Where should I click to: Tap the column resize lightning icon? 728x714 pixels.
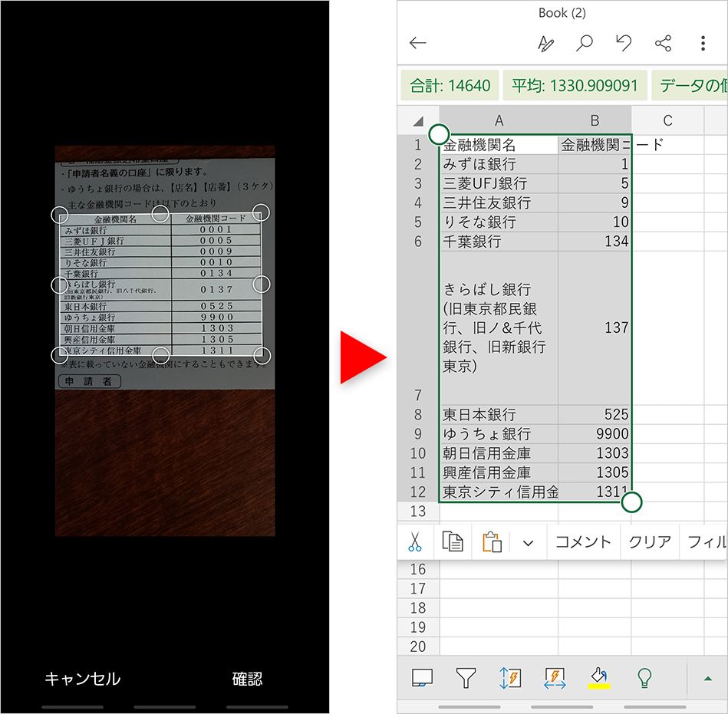tap(555, 678)
